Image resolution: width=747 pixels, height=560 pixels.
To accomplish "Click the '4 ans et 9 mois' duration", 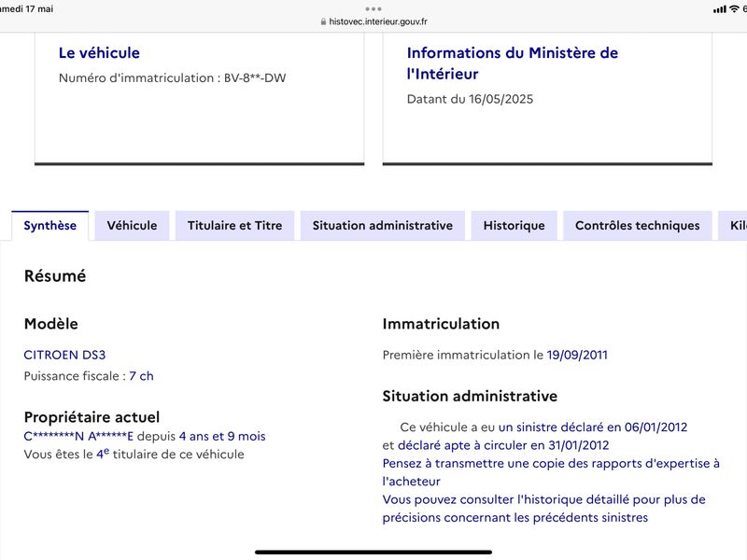I will point(222,436).
